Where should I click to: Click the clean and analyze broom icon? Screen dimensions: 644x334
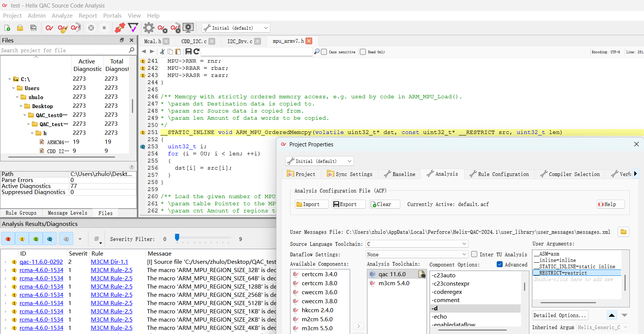tap(63, 28)
